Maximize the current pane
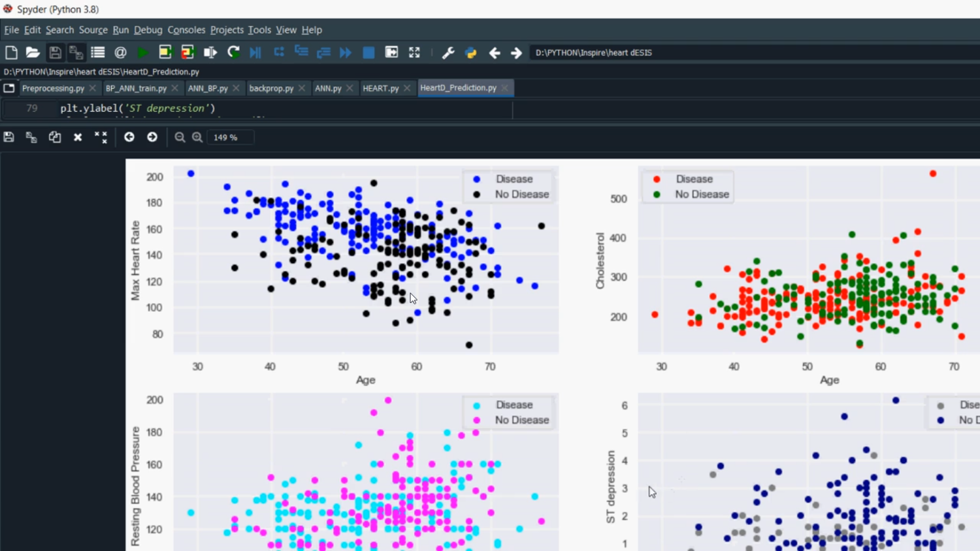The height and width of the screenshot is (551, 980). point(414,53)
